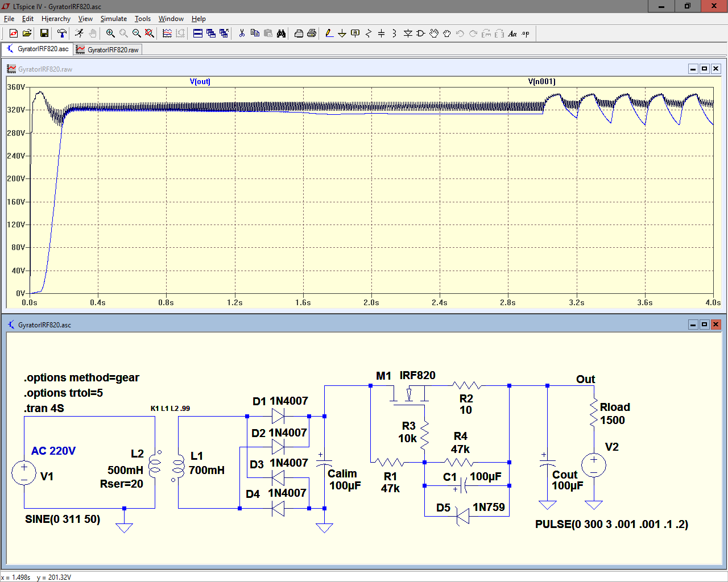The image size is (728, 582).
Task: Click the V(n001) trace label
Action: point(541,82)
